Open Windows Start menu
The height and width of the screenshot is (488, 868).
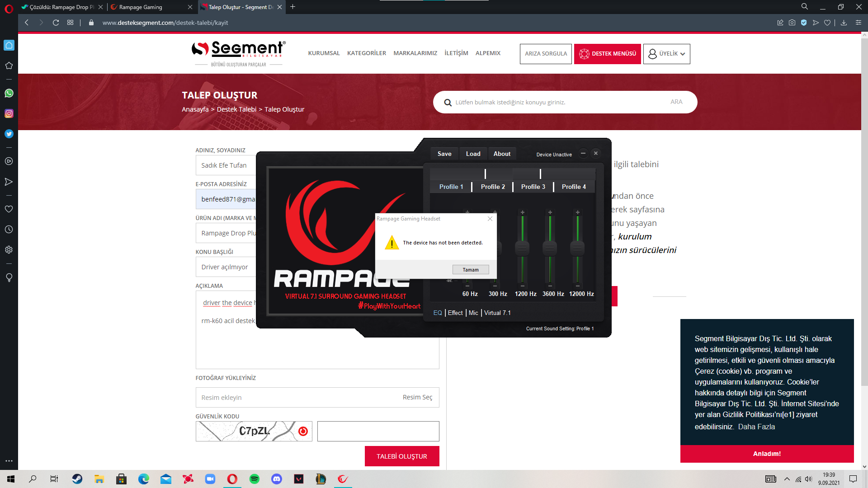(11, 479)
